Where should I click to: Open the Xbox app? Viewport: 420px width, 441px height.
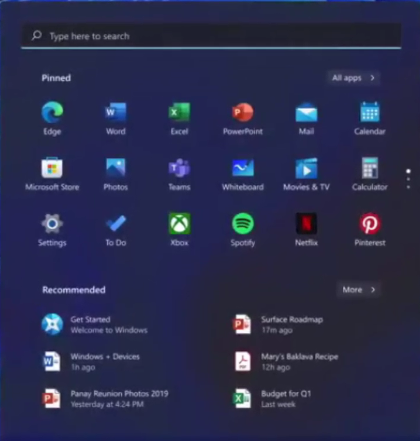tap(179, 229)
